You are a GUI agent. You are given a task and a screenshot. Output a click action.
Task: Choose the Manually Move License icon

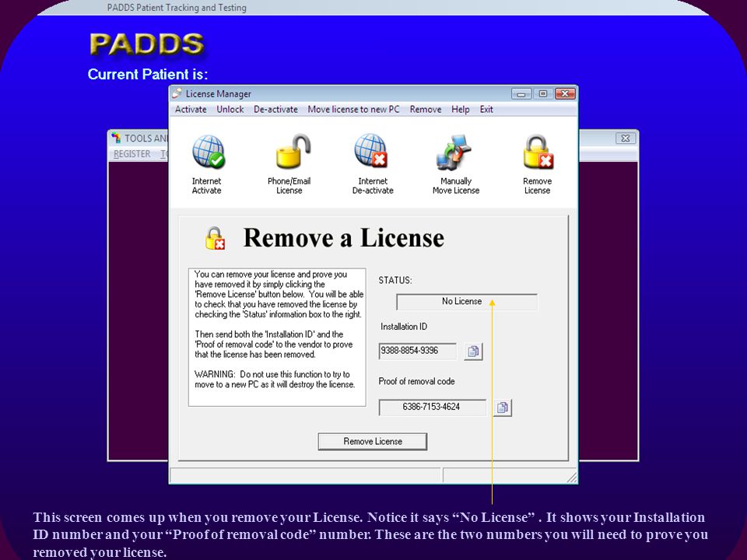click(x=454, y=152)
